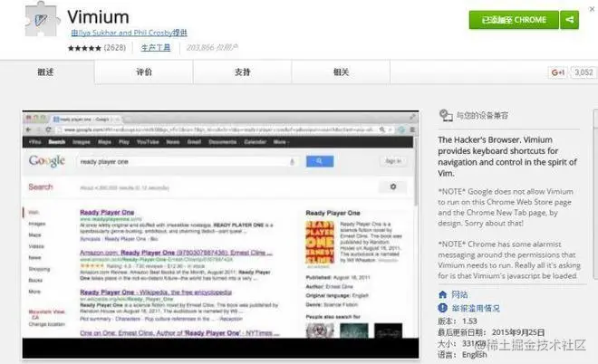This screenshot has height=364, width=598.
Task: Click the 与您的设备兼容 text
Action: click(482, 116)
